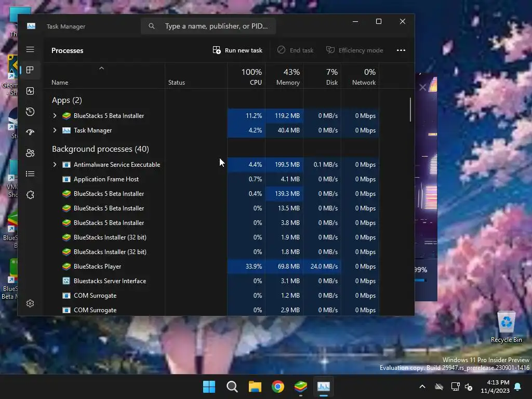Click BlueStacks icon on taskbar
The image size is (532, 399).
coord(301,387)
